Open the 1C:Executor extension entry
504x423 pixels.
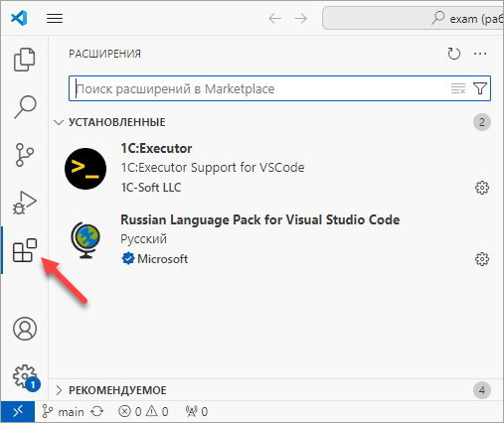click(x=276, y=168)
